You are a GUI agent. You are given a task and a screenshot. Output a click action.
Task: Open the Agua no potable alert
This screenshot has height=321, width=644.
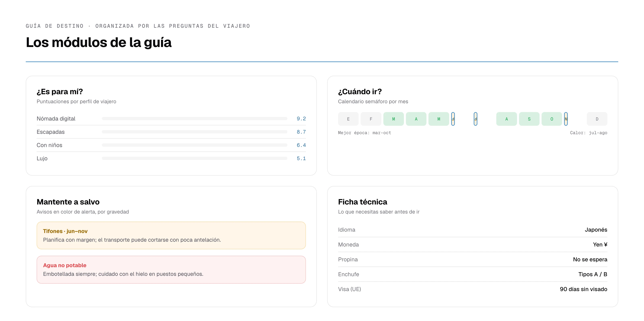[x=171, y=270]
